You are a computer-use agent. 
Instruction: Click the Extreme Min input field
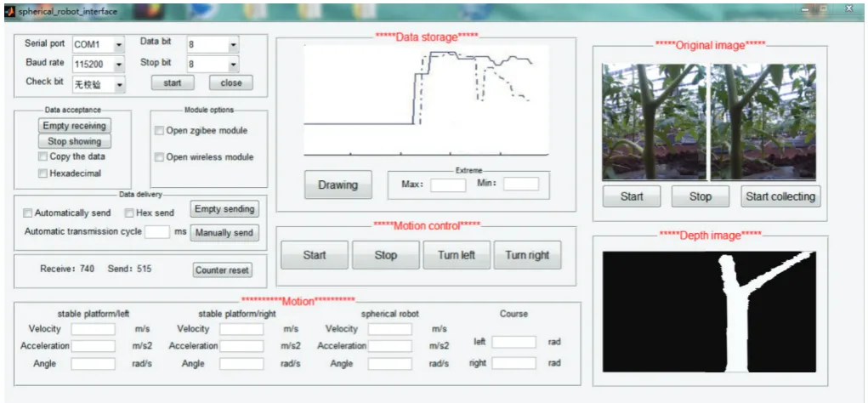click(521, 184)
